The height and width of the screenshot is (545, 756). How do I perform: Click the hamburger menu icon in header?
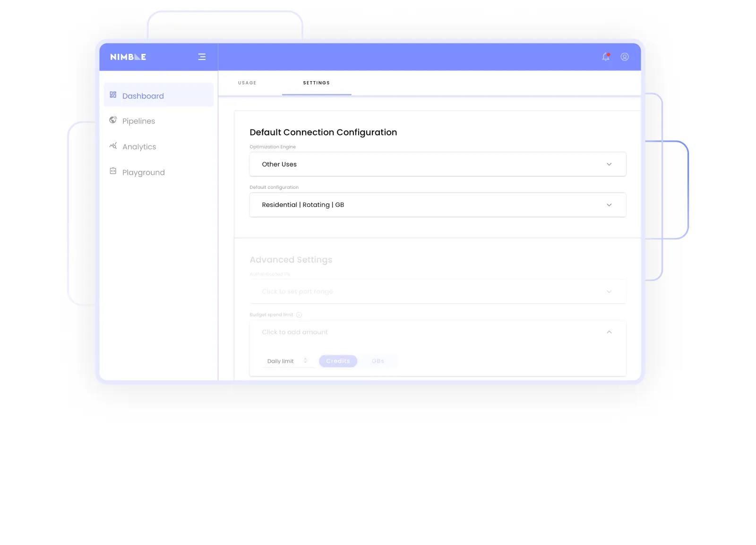202,57
